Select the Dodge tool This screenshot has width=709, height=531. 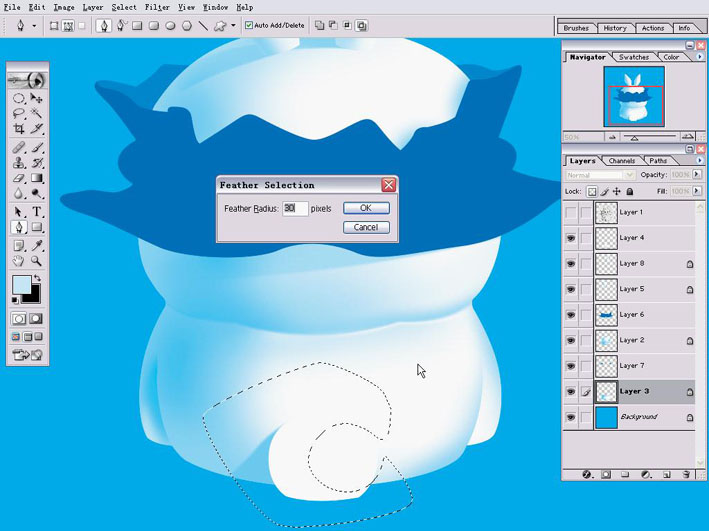(x=37, y=194)
